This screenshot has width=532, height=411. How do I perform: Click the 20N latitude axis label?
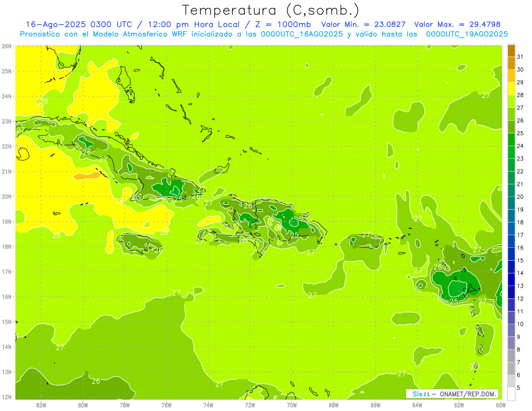point(6,196)
